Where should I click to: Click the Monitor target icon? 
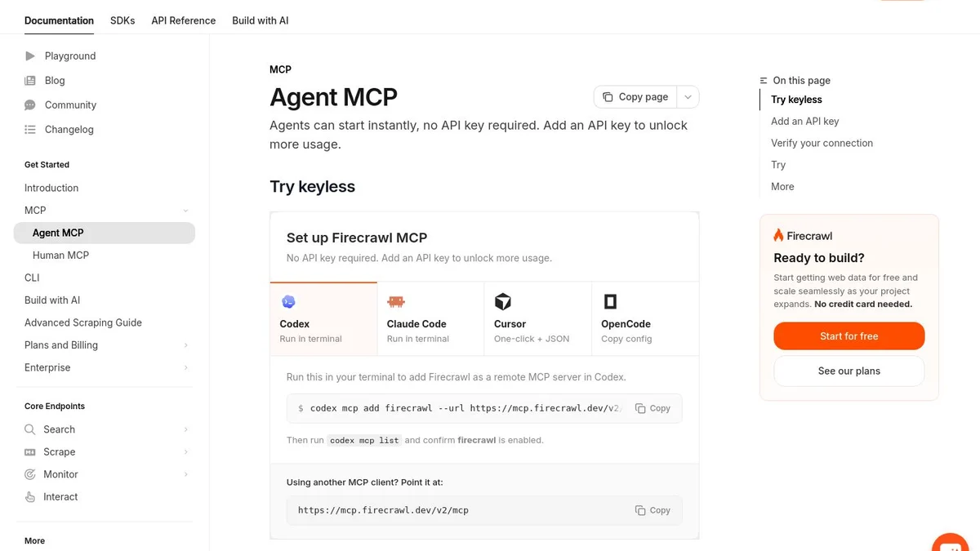click(x=30, y=474)
